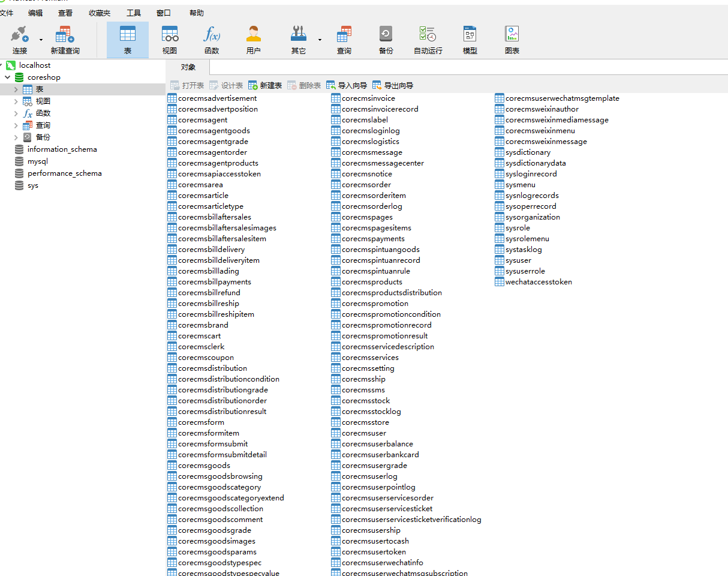The image size is (728, 576).
Task: Open the 用户 (User) toolbar icon
Action: coord(254,40)
